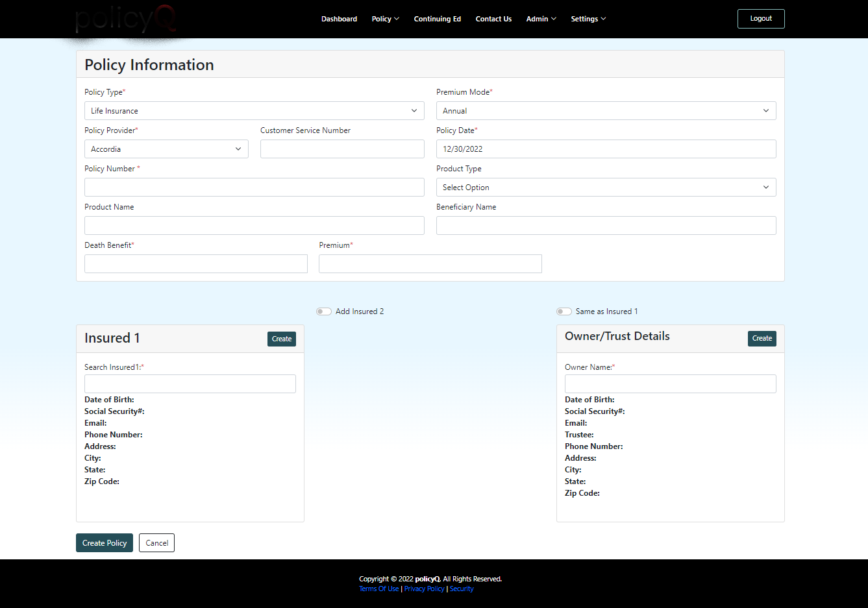Click the Policy Date field
Image resolution: width=868 pixels, height=608 pixels.
click(x=606, y=149)
